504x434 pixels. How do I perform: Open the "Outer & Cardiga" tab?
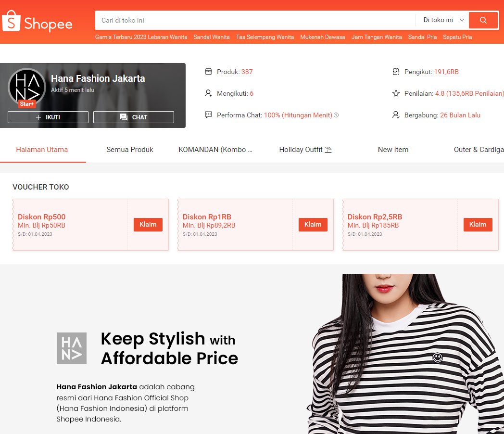point(479,150)
